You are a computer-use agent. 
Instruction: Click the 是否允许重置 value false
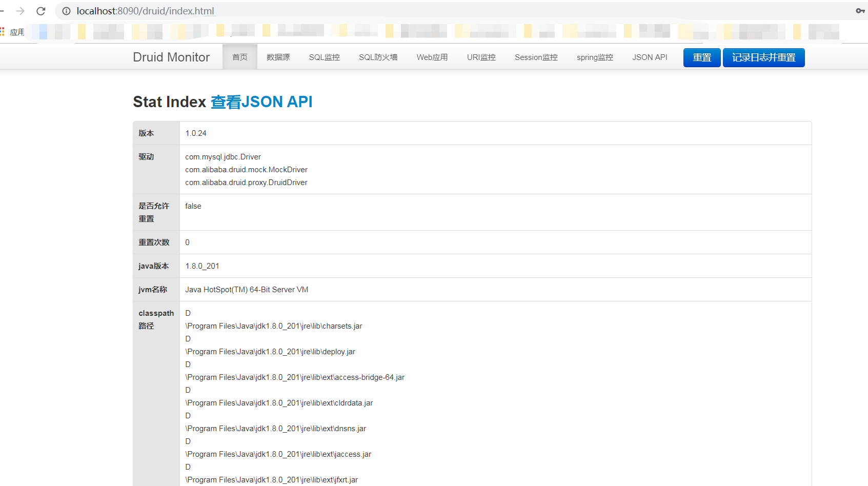193,206
